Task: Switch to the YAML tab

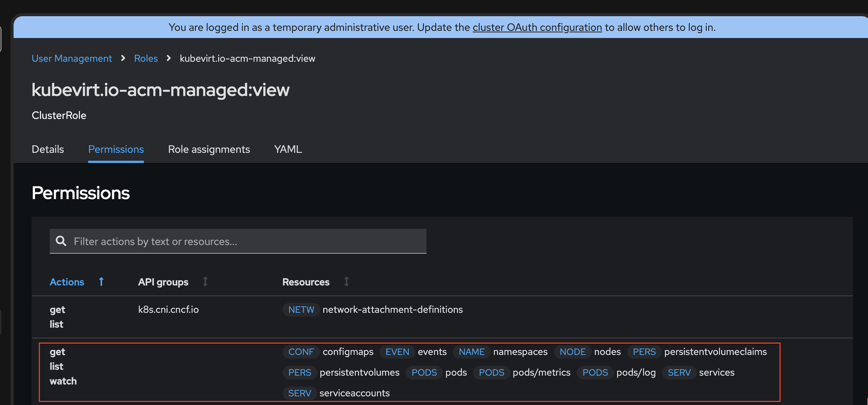Action: (x=288, y=149)
